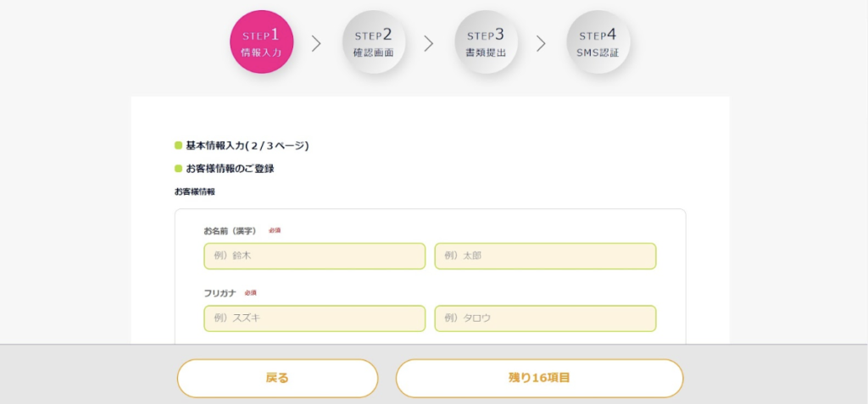Click the フリガナ field label
This screenshot has width=868, height=404.
click(220, 293)
